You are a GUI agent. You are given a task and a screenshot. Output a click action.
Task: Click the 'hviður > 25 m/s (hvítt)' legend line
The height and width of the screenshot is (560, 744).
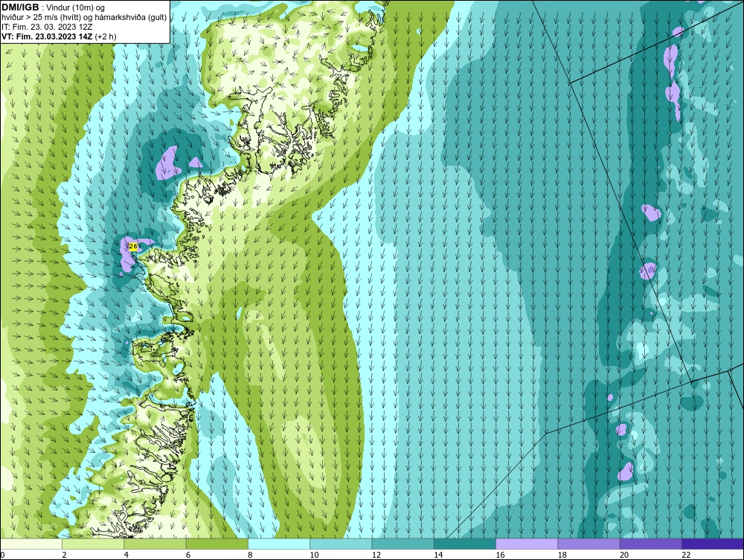(84, 18)
